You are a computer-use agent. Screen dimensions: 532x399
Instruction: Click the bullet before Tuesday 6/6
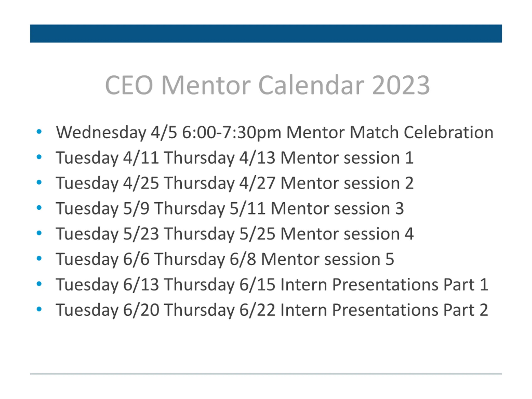point(39,258)
